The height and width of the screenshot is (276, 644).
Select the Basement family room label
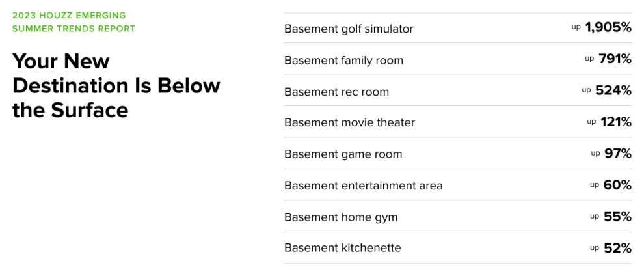coord(343,61)
